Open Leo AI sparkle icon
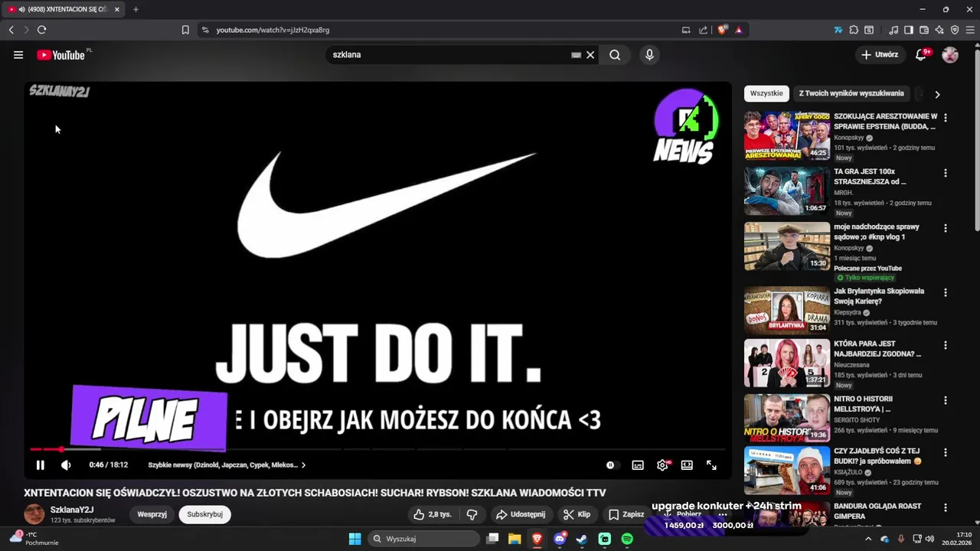 [x=939, y=30]
